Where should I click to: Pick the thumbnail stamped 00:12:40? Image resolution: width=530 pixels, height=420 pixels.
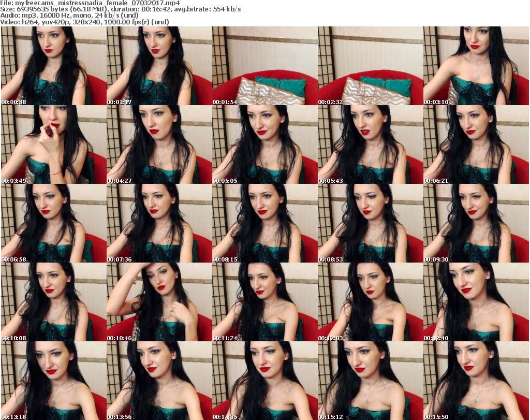(x=476, y=302)
